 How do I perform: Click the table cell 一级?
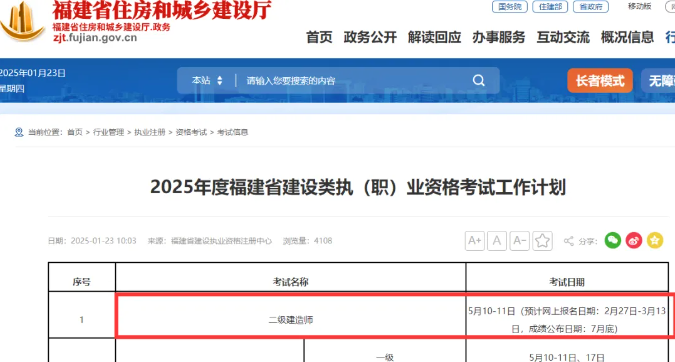pos(385,357)
